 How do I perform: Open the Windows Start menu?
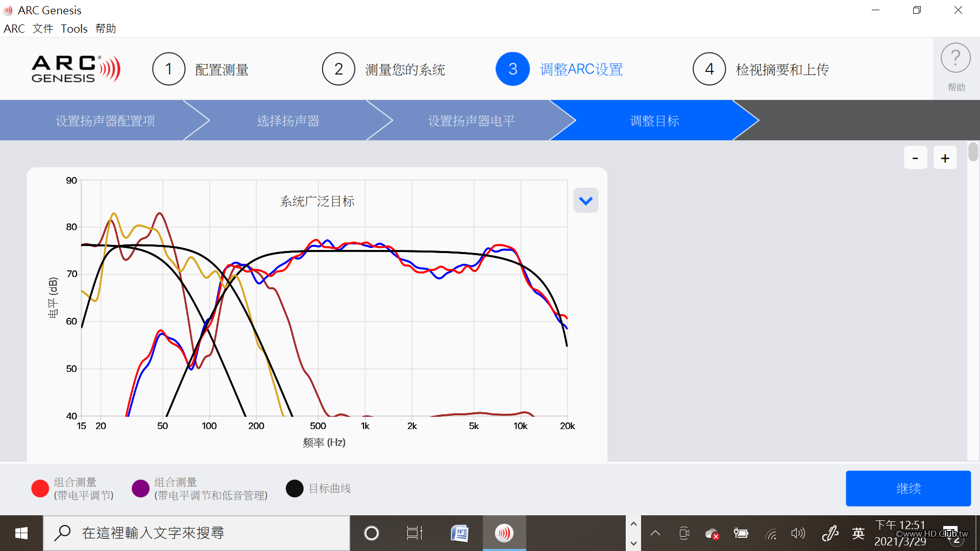(21, 533)
